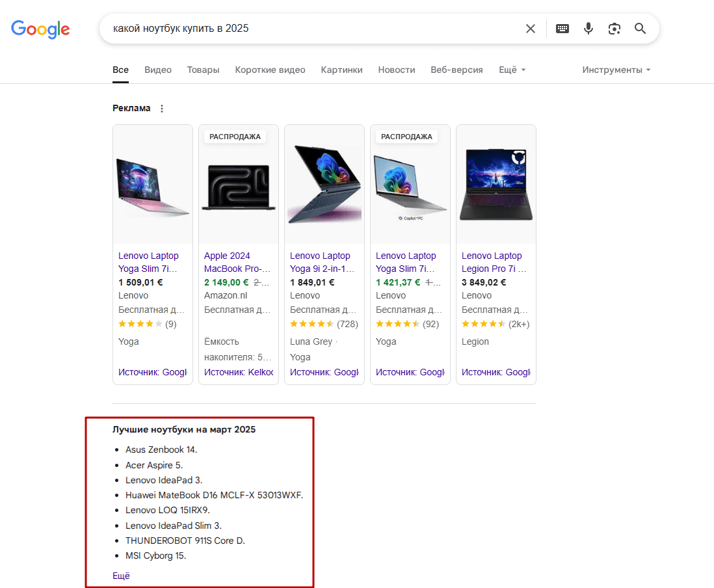The height and width of the screenshot is (588, 714).
Task: Open the on-screen keyboard icon
Action: [562, 29]
